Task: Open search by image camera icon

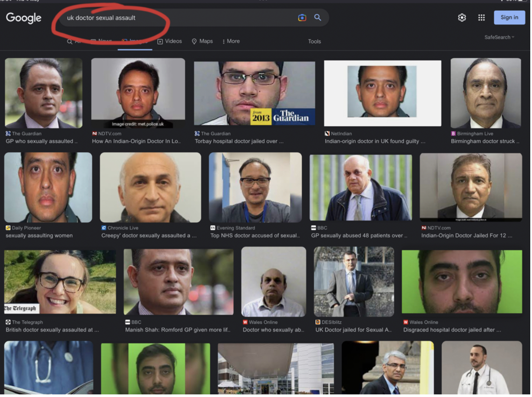Action: pos(302,18)
